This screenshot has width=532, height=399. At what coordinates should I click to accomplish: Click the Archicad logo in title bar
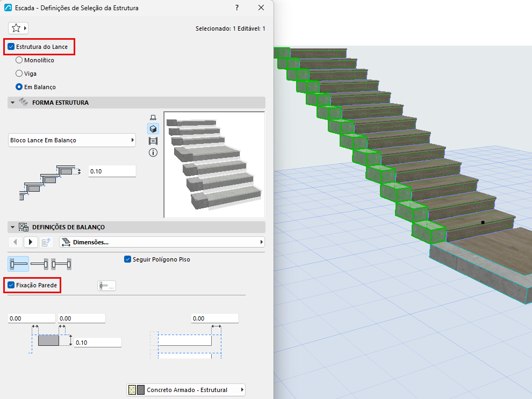(x=8, y=8)
